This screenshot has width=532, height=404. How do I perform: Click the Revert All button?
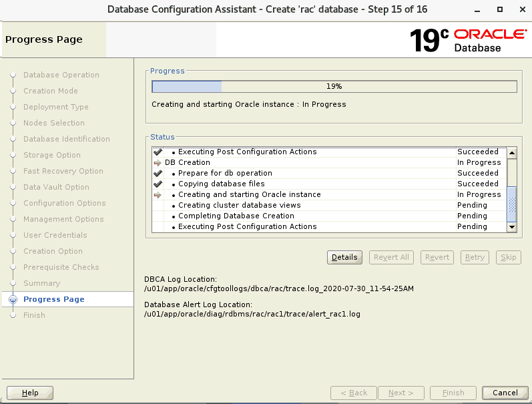point(391,257)
